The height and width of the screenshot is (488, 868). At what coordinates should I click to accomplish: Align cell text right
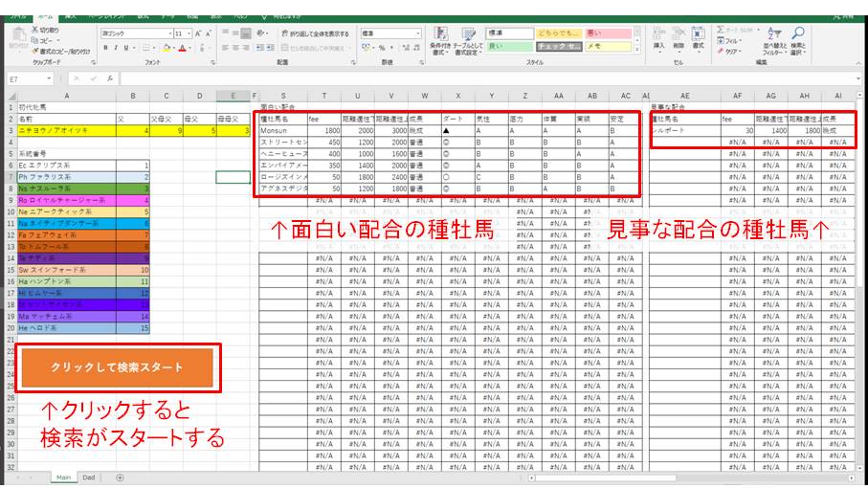pos(246,48)
